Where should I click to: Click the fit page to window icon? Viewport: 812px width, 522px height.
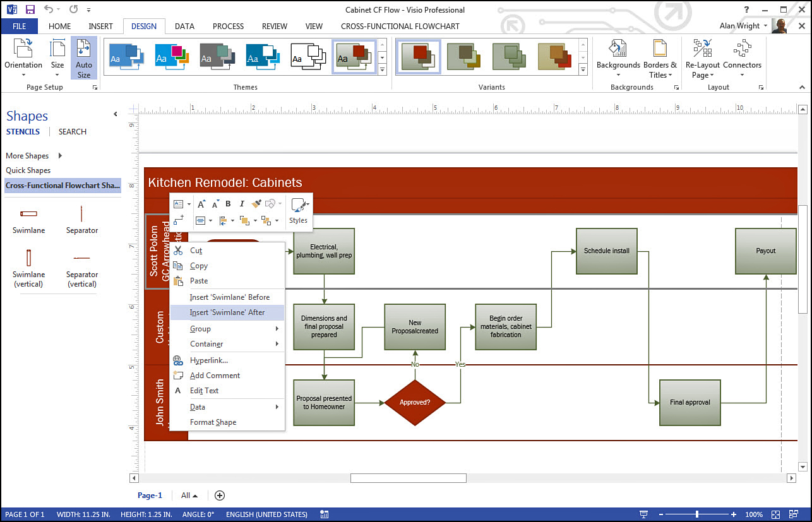pos(777,514)
